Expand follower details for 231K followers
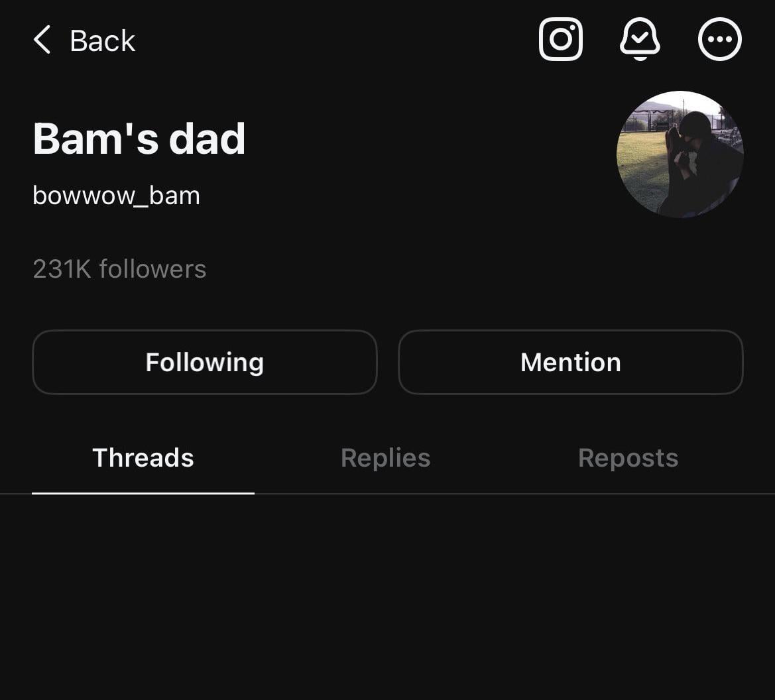The width and height of the screenshot is (775, 700). point(119,268)
